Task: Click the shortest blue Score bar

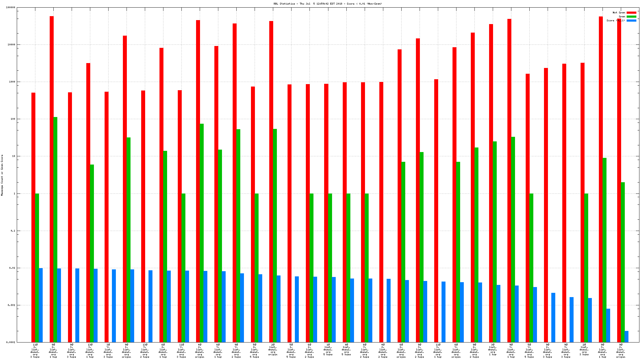Action: click(626, 336)
